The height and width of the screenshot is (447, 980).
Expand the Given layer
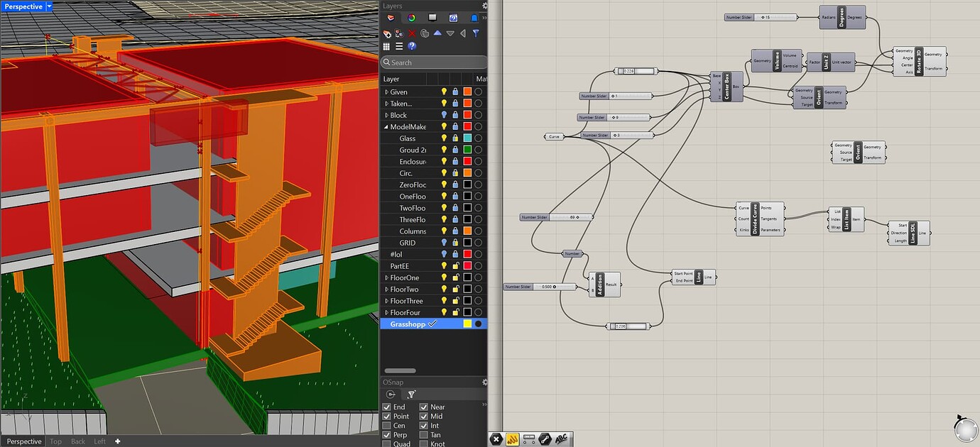[386, 92]
